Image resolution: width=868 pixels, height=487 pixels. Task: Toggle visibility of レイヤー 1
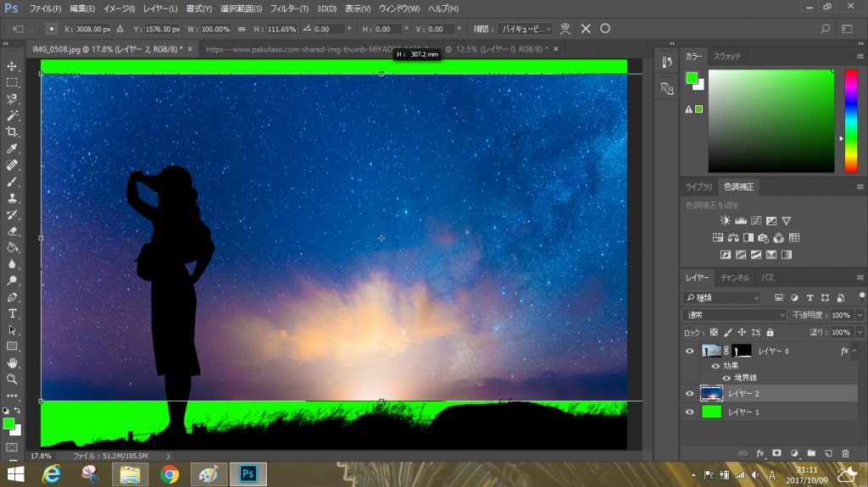[689, 412]
